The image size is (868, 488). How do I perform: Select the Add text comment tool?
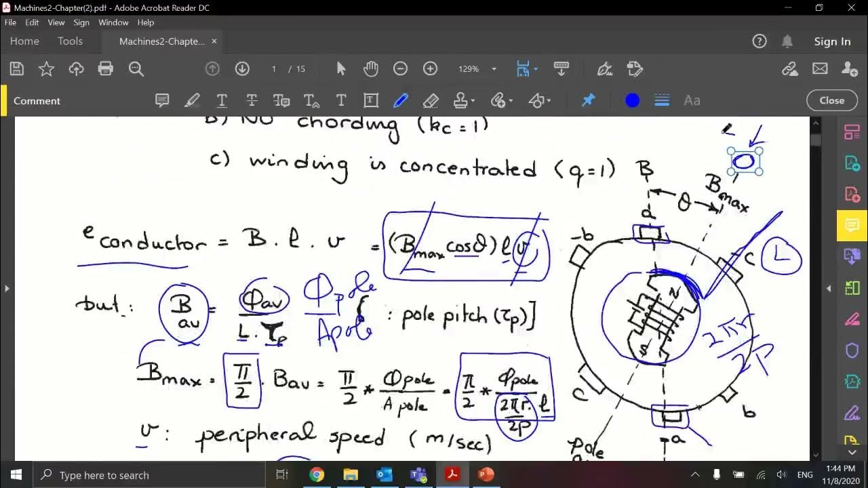[x=341, y=100]
